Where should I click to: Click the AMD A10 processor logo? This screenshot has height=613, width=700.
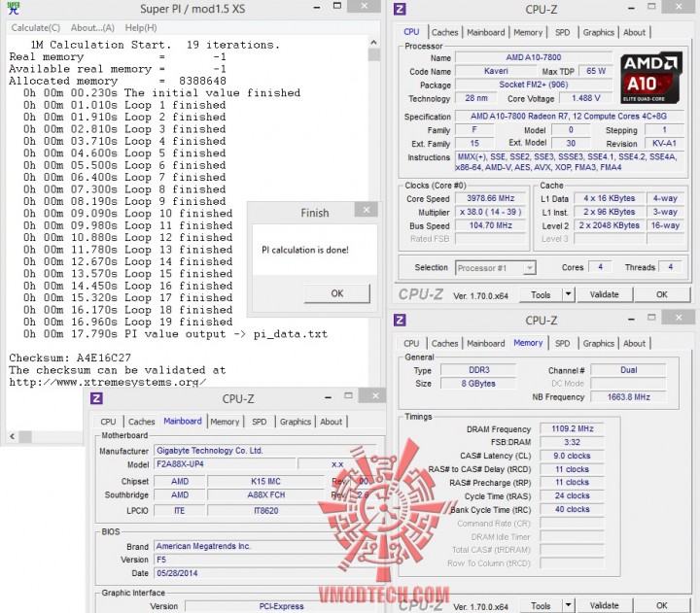[651, 78]
